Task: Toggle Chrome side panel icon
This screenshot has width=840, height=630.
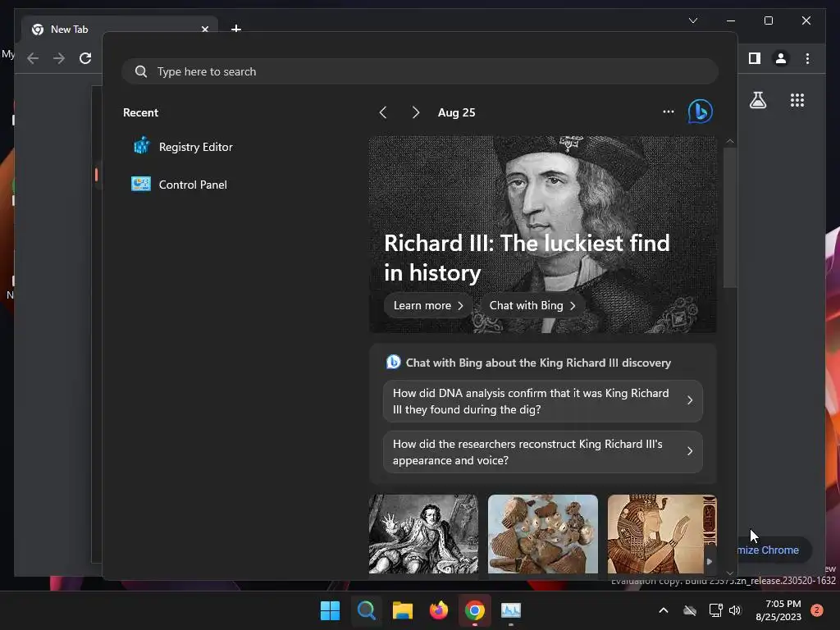Action: click(x=755, y=58)
